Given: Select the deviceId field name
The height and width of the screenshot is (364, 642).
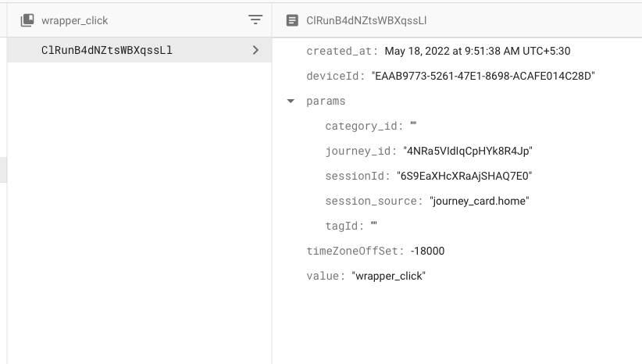Looking at the screenshot, I should [335, 76].
